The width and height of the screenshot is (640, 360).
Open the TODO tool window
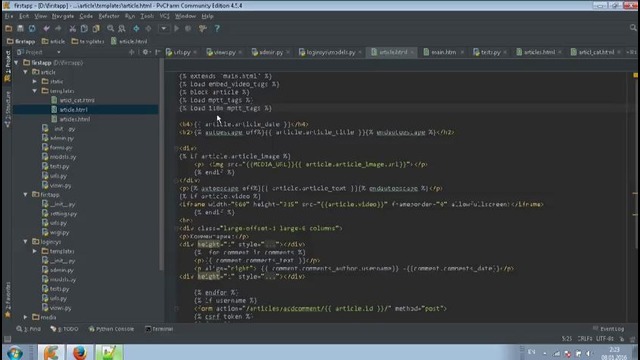[64, 329]
